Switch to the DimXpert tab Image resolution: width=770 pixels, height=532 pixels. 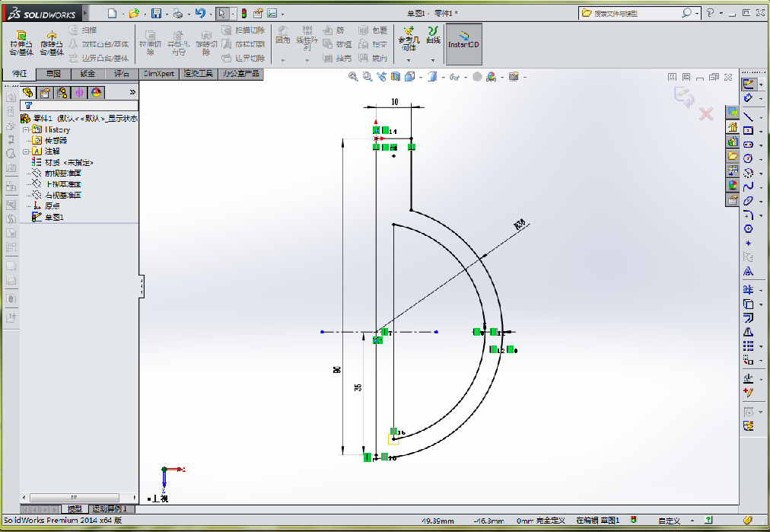point(159,74)
